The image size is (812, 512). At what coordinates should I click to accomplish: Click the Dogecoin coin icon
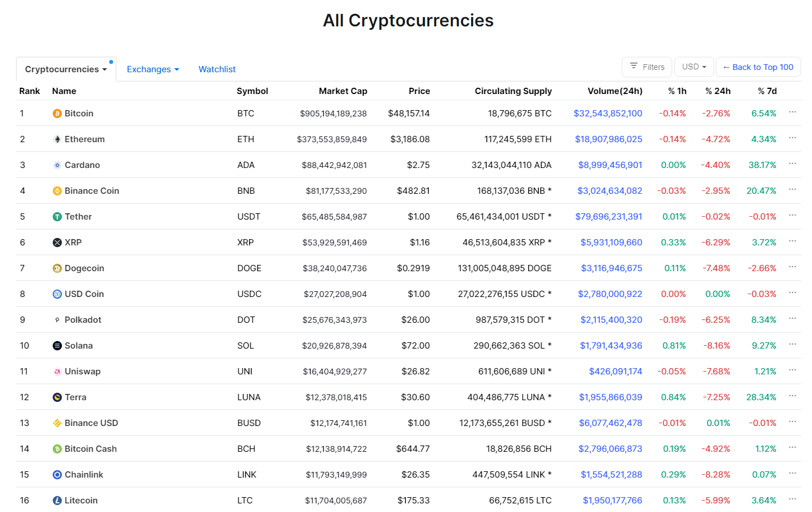point(57,268)
